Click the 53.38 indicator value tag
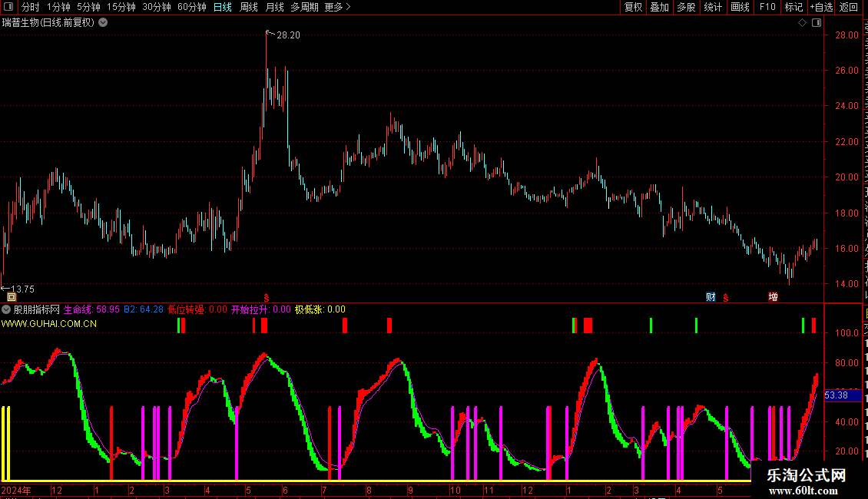The image size is (868, 499). (843, 395)
